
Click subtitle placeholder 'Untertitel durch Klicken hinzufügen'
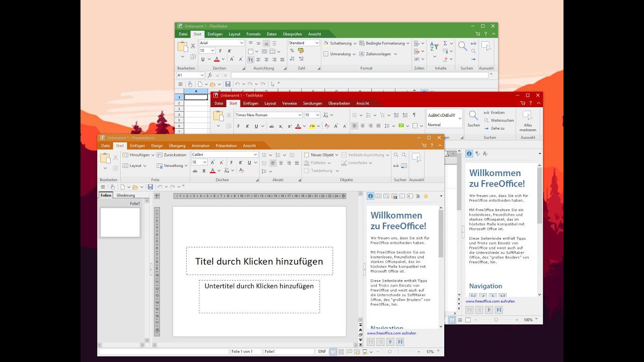tap(259, 297)
